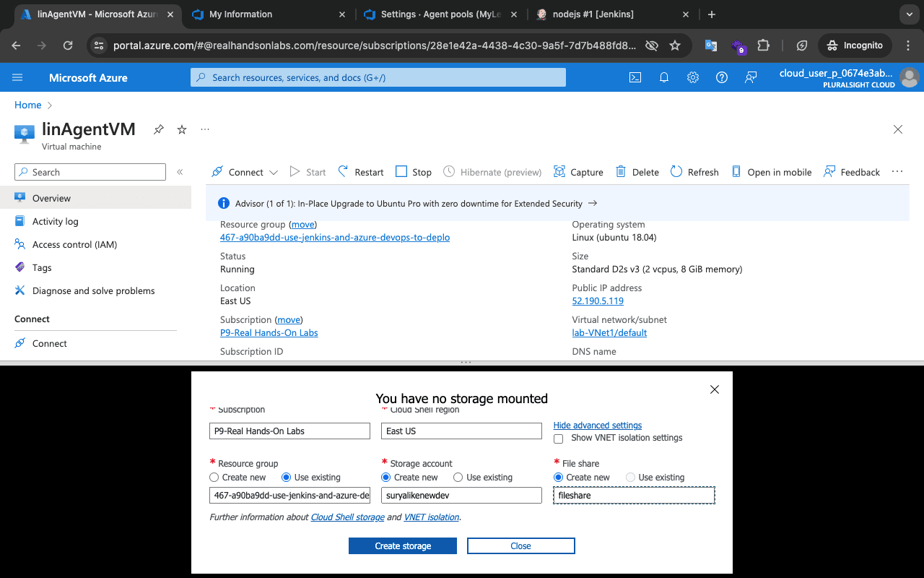Open the Azure portal hamburger menu

pyautogui.click(x=17, y=77)
